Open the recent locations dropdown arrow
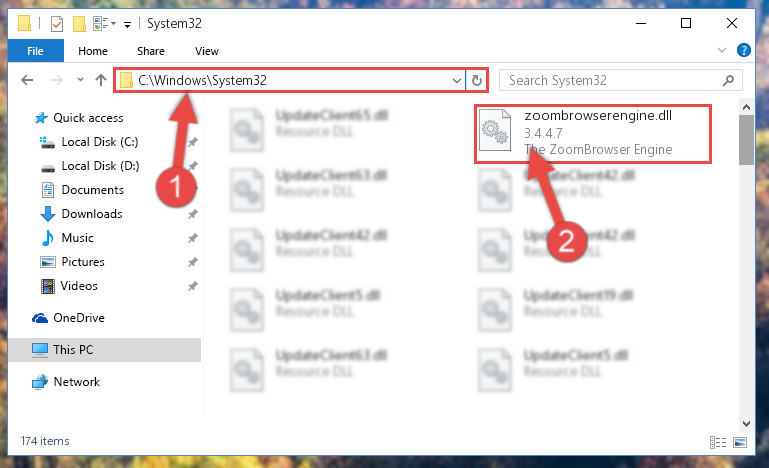 [80, 79]
